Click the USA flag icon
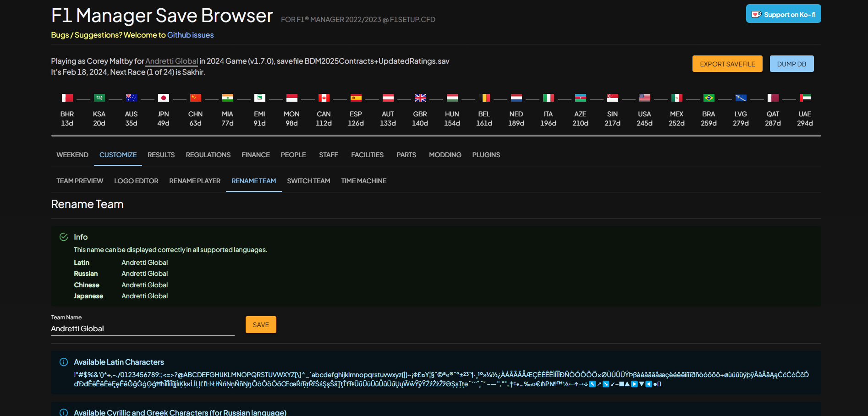 (644, 98)
